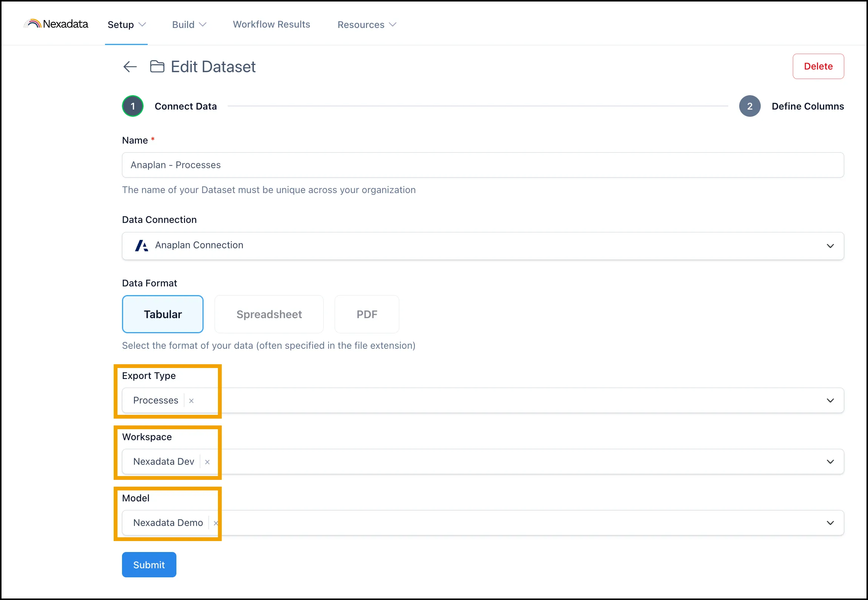Go to step 1 Connect Data
The width and height of the screenshot is (868, 600).
pos(170,106)
